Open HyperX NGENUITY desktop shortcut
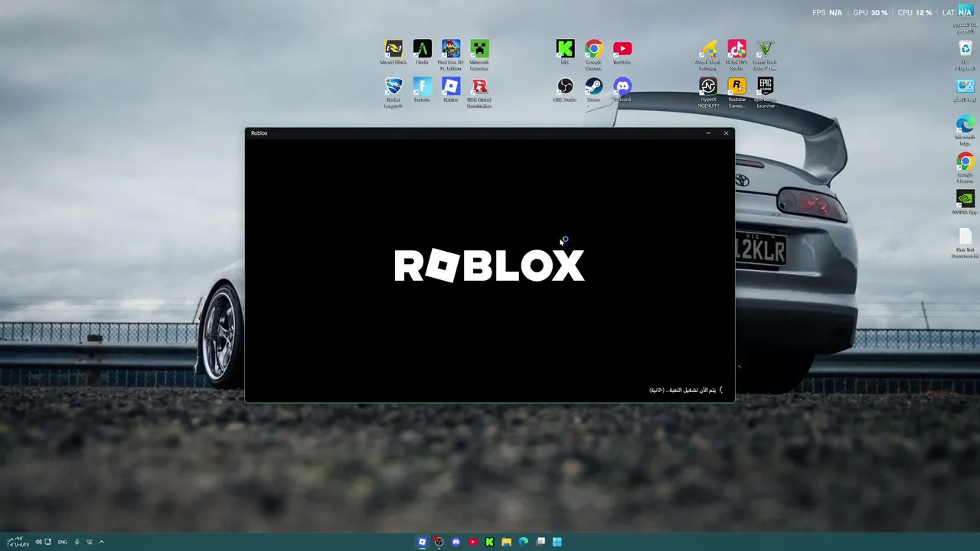980x551 pixels. [708, 93]
